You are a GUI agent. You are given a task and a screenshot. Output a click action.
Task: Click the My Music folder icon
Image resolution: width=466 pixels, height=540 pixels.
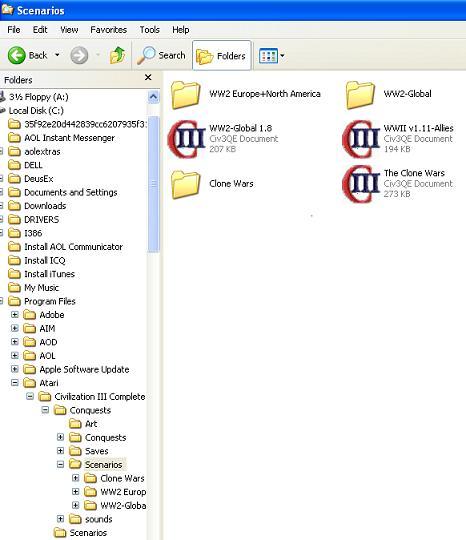14,288
